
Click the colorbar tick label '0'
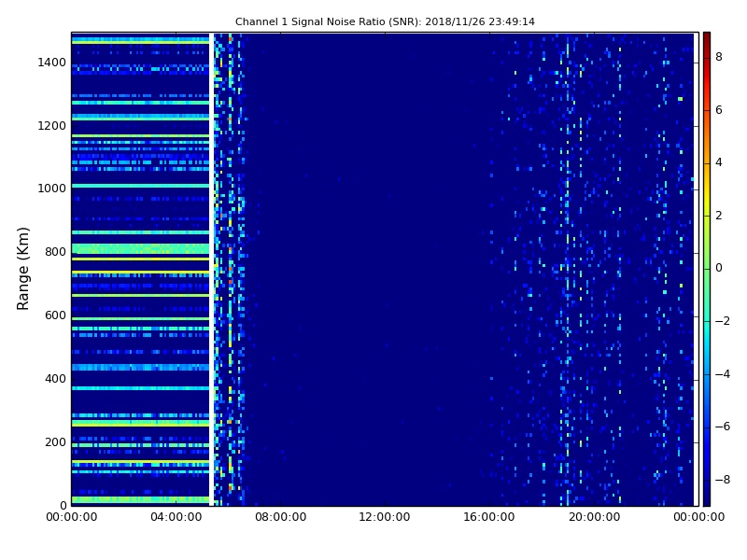pyautogui.click(x=719, y=268)
